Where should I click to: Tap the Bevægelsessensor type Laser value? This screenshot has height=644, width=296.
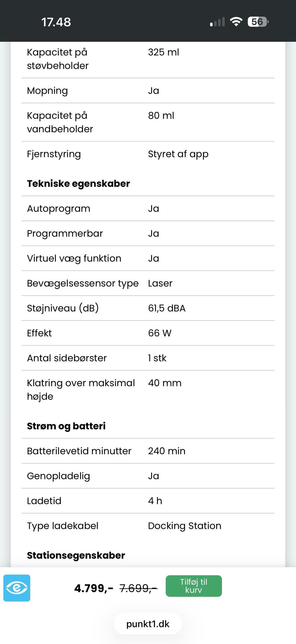[160, 283]
